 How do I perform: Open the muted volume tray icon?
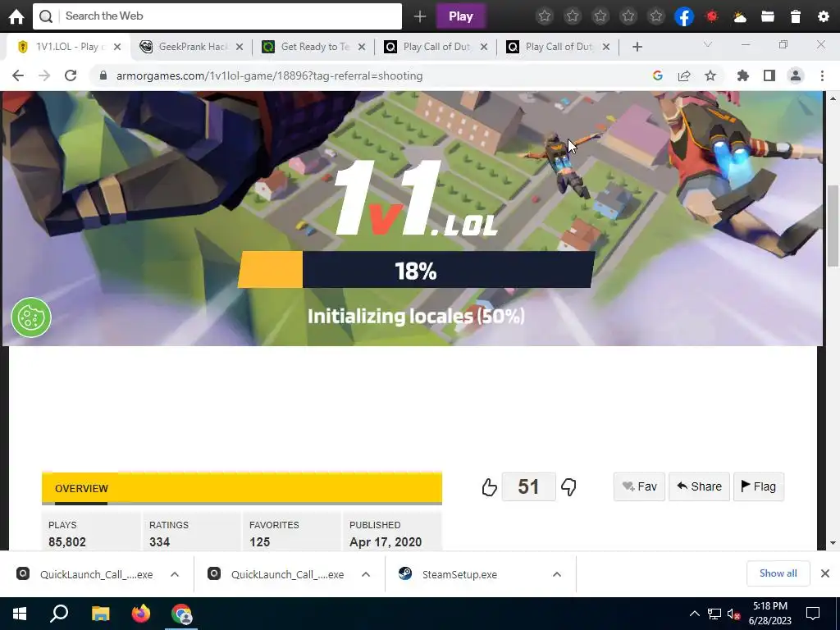tap(733, 614)
